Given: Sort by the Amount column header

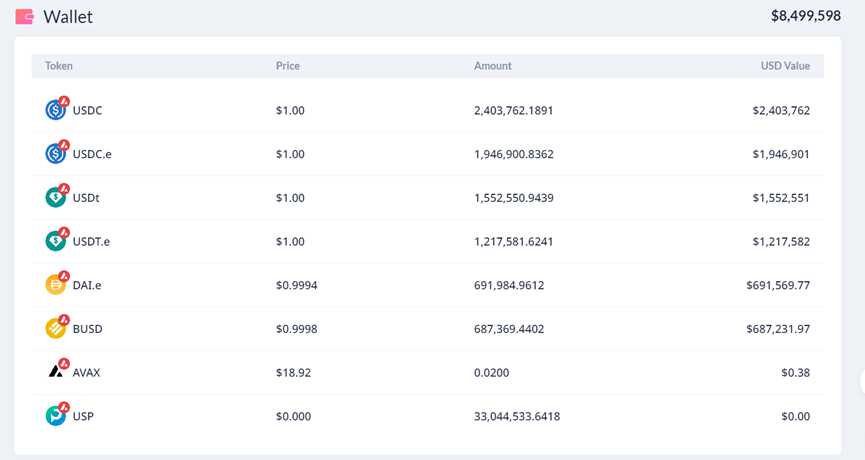Looking at the screenshot, I should pos(492,66).
